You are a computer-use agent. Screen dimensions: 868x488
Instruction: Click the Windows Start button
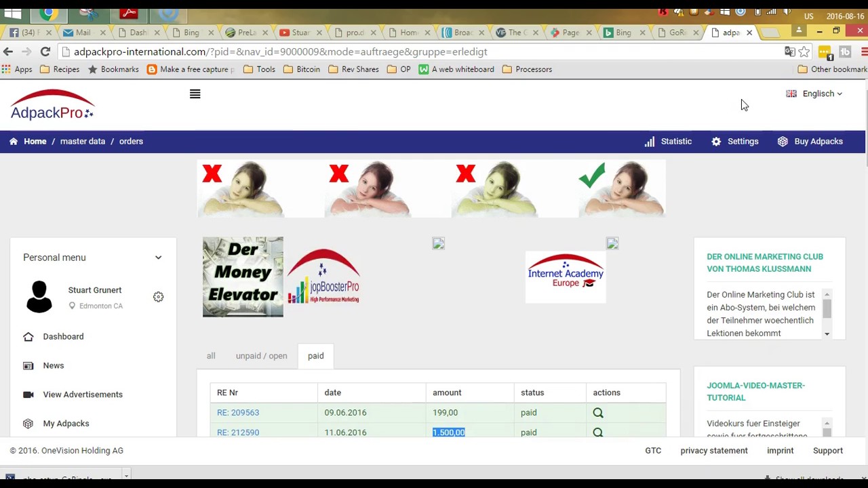point(12,13)
